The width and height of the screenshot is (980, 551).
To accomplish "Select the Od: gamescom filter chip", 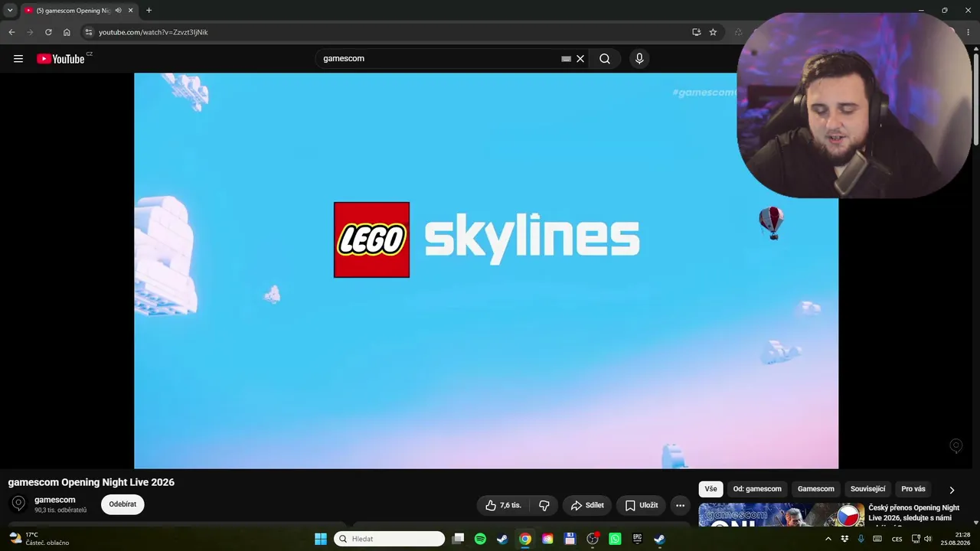I will tap(757, 489).
